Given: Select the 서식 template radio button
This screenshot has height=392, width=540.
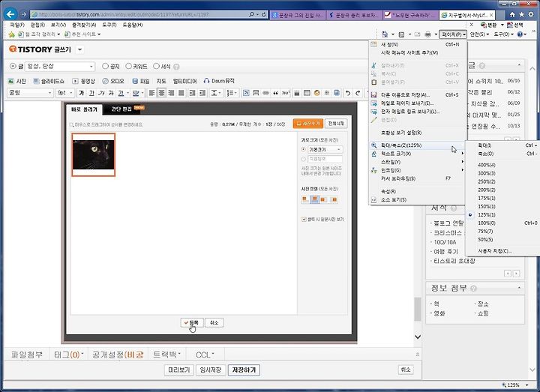Looking at the screenshot, I should tap(156, 66).
